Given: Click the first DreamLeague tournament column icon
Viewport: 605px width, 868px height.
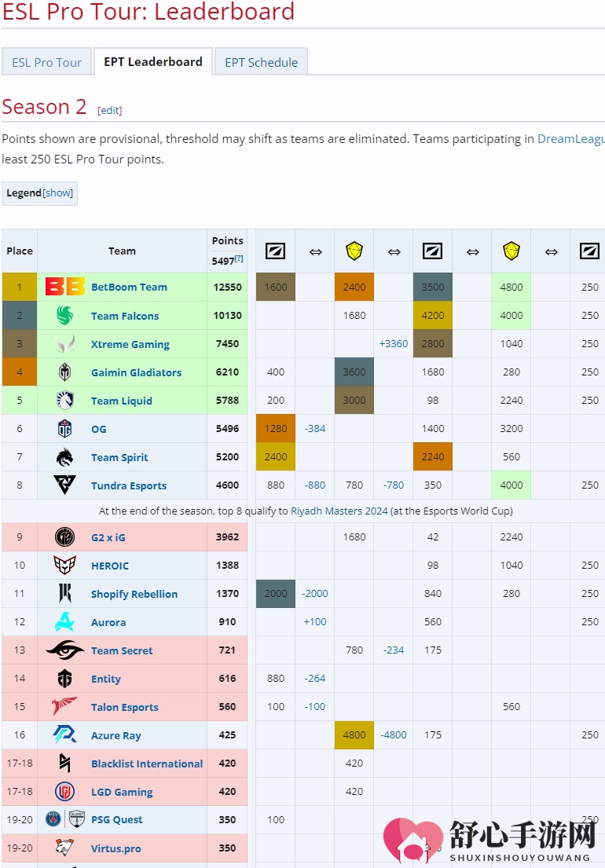Looking at the screenshot, I should pyautogui.click(x=276, y=251).
